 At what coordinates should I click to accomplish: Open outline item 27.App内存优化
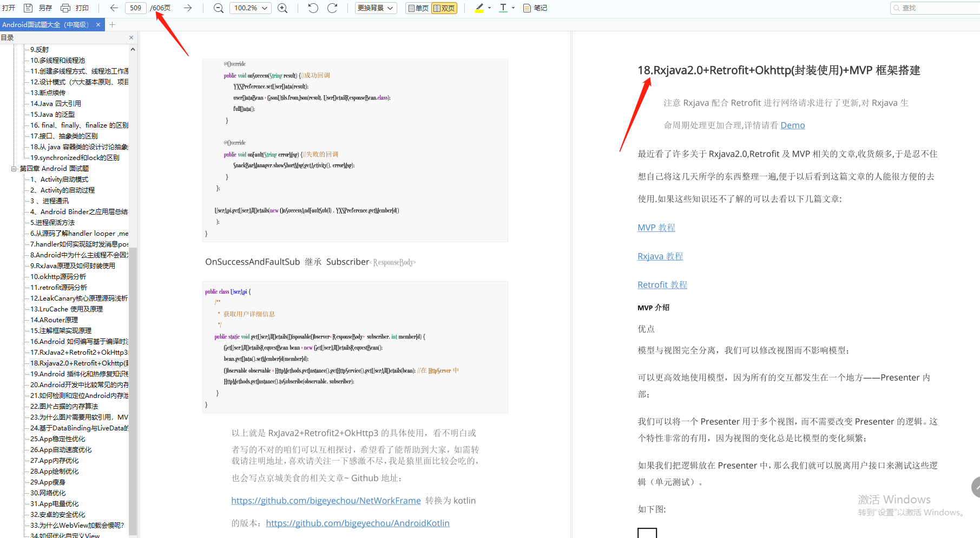(55, 461)
